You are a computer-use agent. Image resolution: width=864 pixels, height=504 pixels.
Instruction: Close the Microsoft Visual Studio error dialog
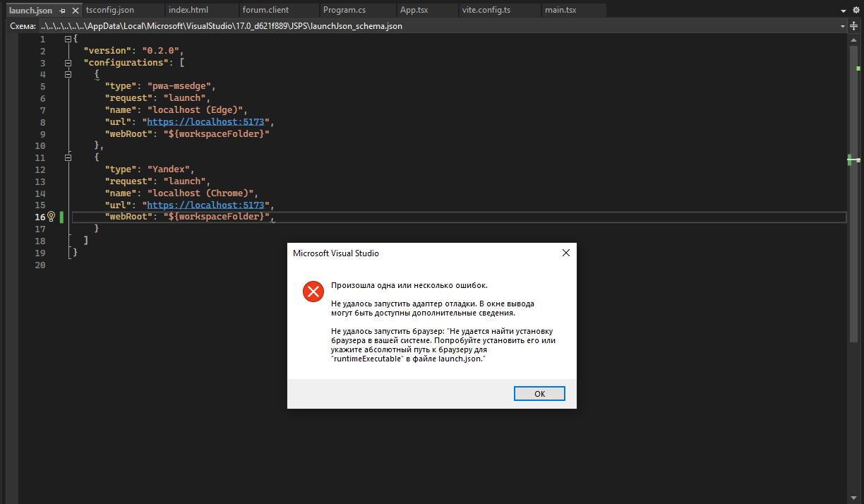tap(565, 253)
